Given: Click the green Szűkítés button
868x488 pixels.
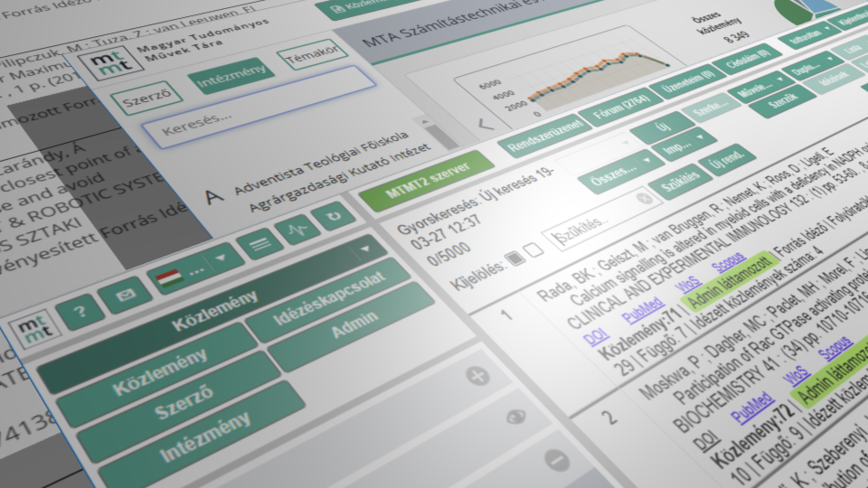Looking at the screenshot, I should [x=680, y=179].
